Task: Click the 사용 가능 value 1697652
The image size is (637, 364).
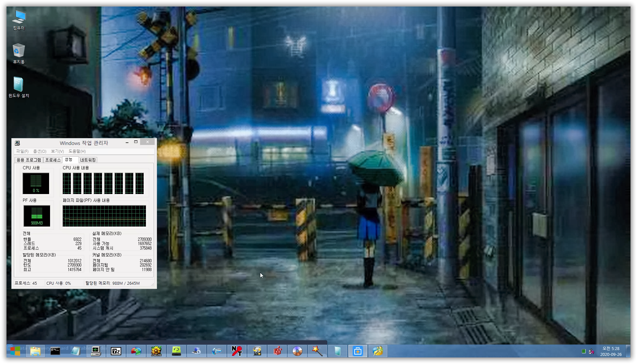Action: [145, 243]
